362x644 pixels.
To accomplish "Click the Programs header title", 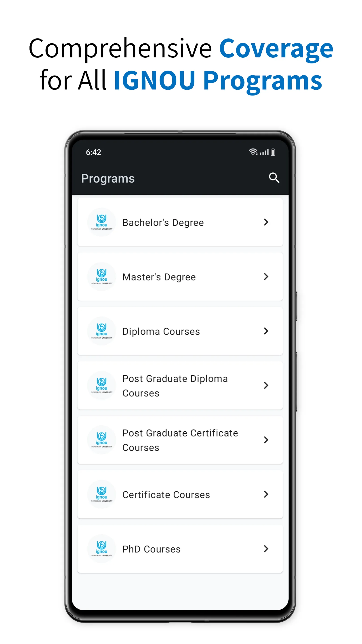I will click(108, 178).
